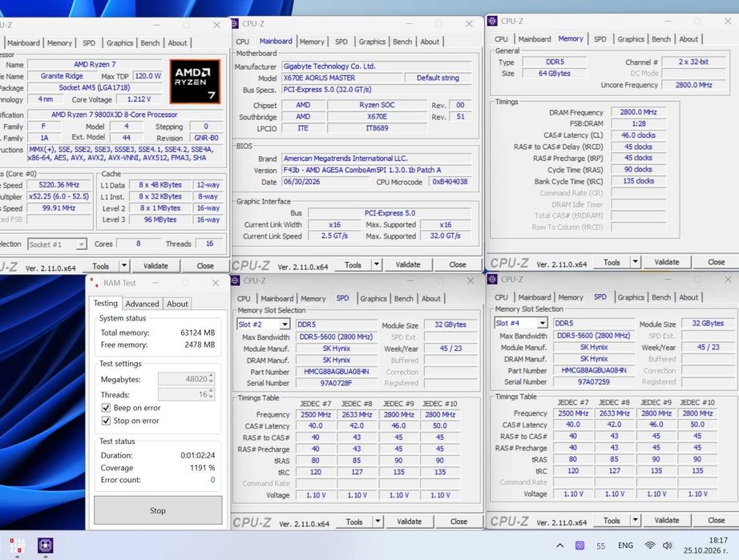
Task: Click the 5220.36 MHz core speed value
Action: tap(59, 185)
